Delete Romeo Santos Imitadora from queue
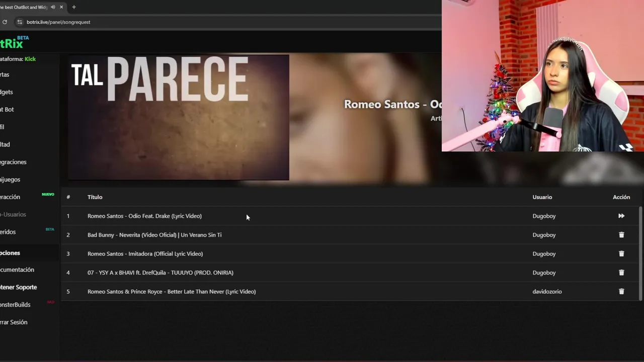This screenshot has width=644, height=362. pyautogui.click(x=621, y=254)
